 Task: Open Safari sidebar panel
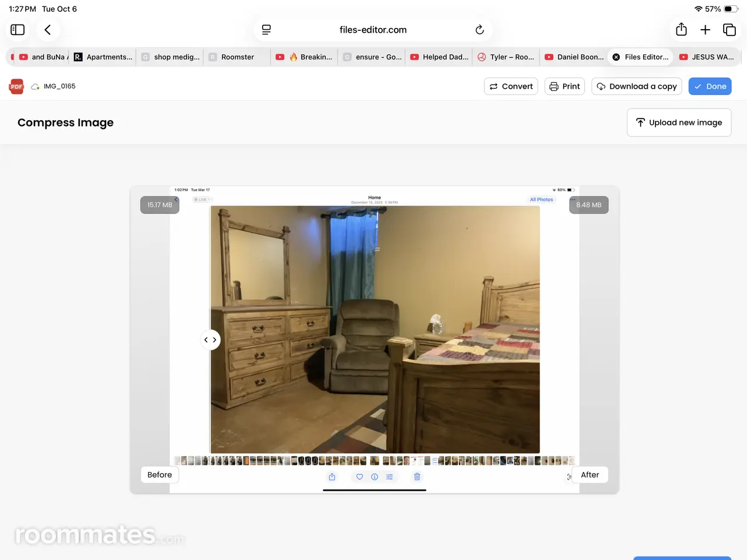18,30
